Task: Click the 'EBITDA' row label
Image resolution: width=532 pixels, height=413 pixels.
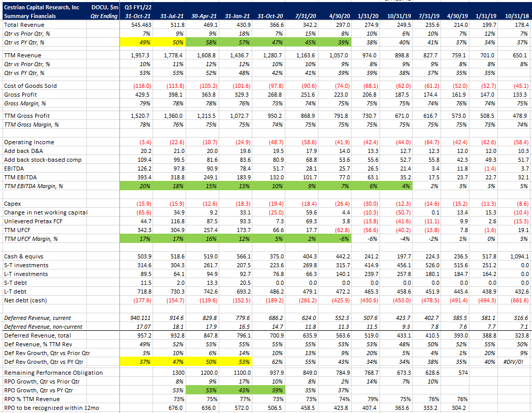Action: 13,169
